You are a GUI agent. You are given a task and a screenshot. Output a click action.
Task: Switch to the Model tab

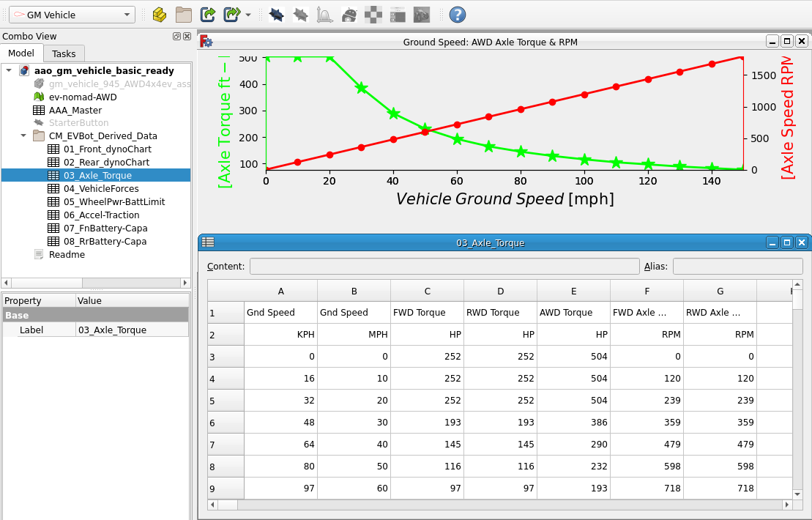click(x=21, y=53)
